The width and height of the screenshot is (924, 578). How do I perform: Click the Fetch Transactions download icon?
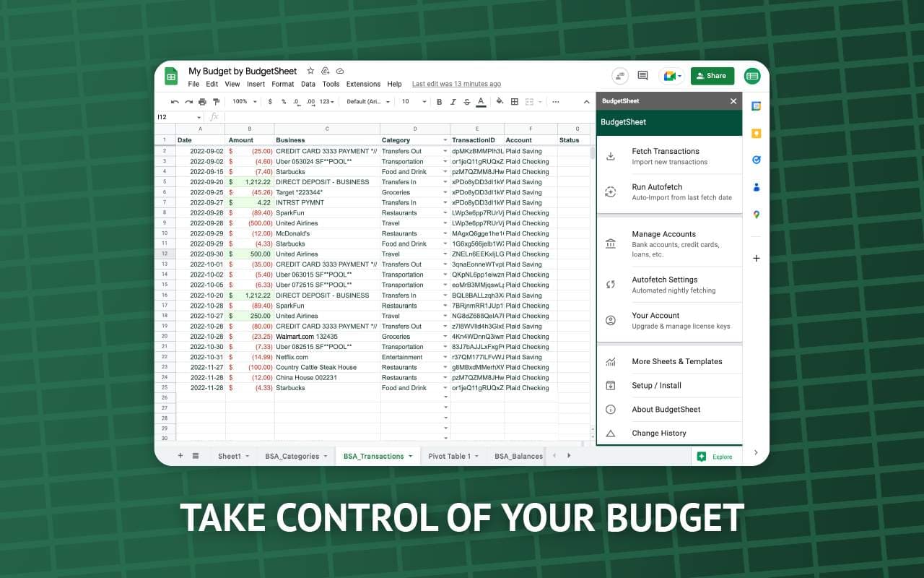coord(611,156)
